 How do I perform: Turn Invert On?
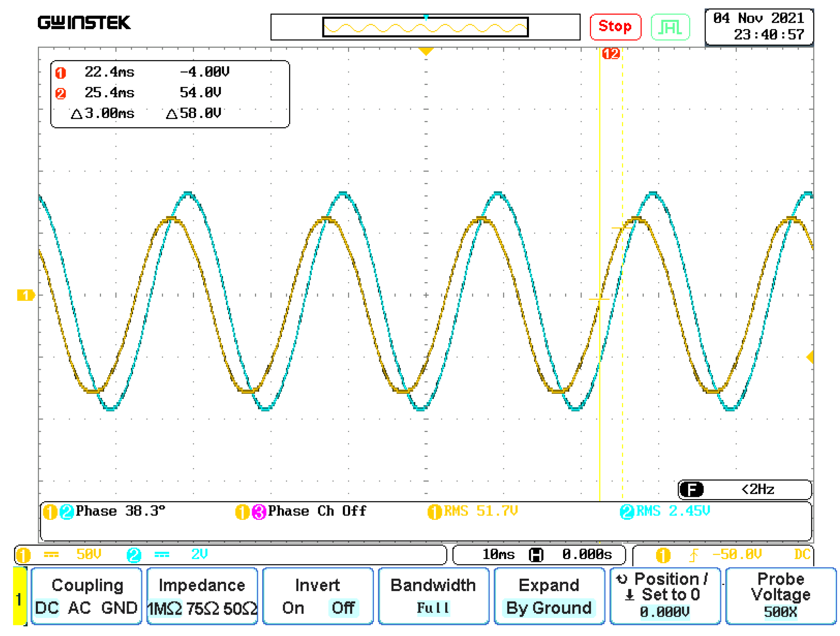pos(293,608)
